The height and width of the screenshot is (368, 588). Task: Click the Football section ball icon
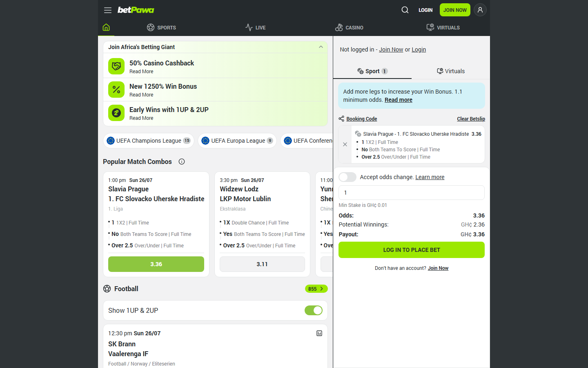pyautogui.click(x=107, y=289)
